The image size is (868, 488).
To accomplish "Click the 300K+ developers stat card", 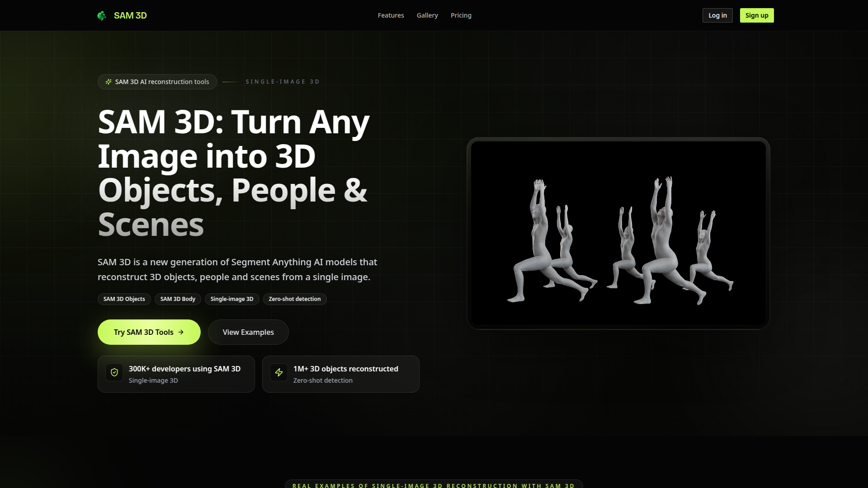I will pyautogui.click(x=176, y=374).
